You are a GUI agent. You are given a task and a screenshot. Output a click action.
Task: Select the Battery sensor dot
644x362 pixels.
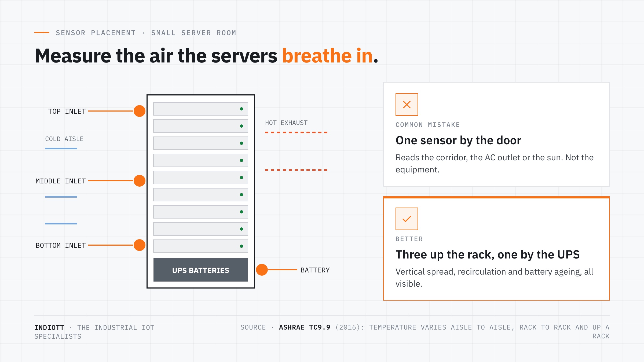262,270
